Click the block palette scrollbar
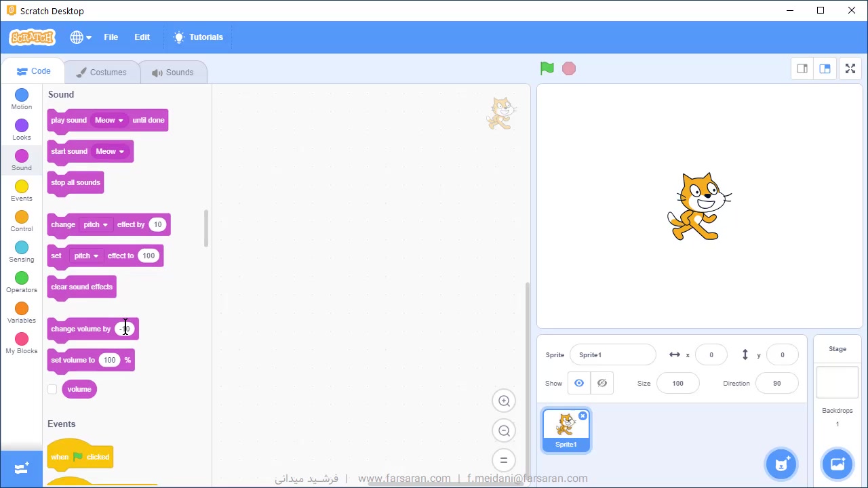The height and width of the screenshot is (488, 868). click(x=206, y=228)
